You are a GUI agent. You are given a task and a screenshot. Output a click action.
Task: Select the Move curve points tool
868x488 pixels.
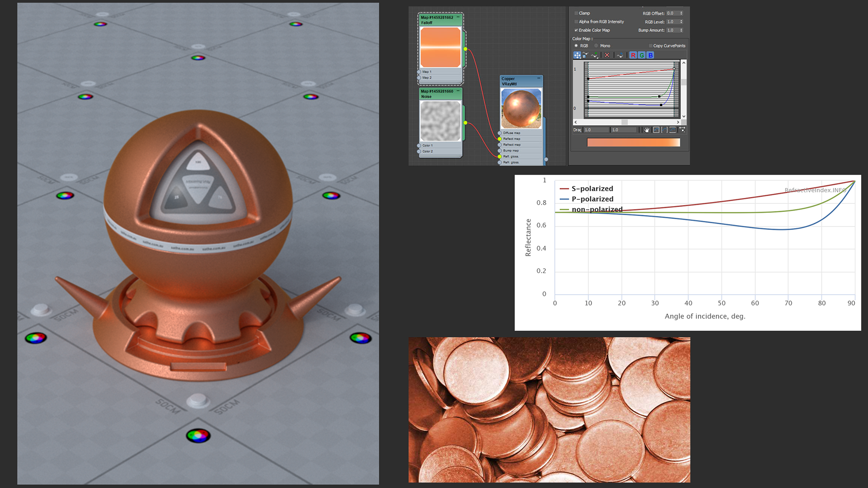pos(577,55)
